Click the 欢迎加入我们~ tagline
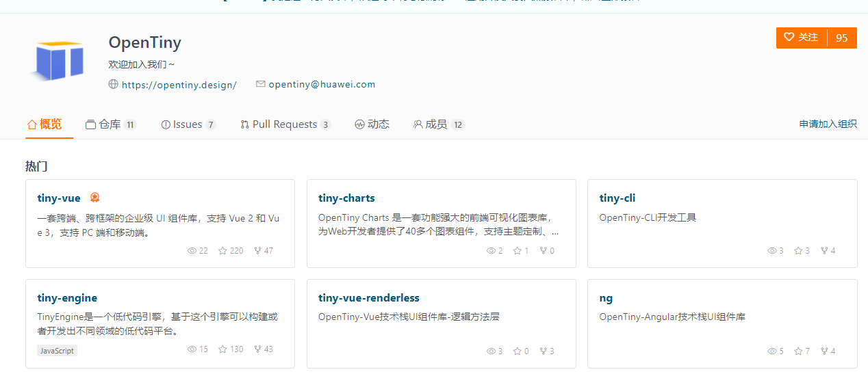868x387 pixels. (142, 65)
